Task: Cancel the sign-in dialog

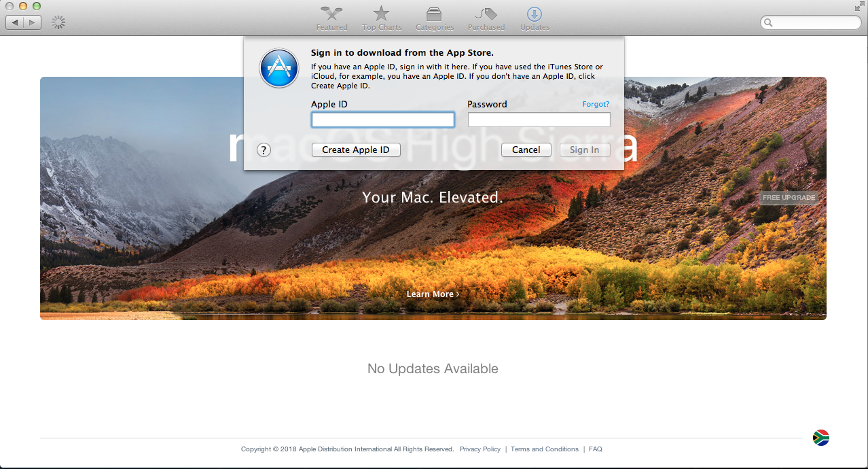Action: 526,150
